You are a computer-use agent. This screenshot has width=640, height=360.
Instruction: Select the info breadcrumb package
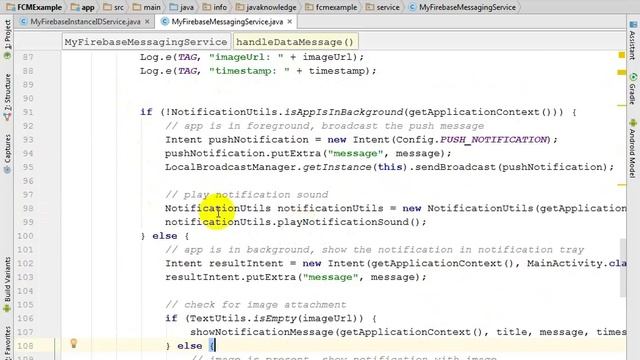pyautogui.click(x=215, y=7)
